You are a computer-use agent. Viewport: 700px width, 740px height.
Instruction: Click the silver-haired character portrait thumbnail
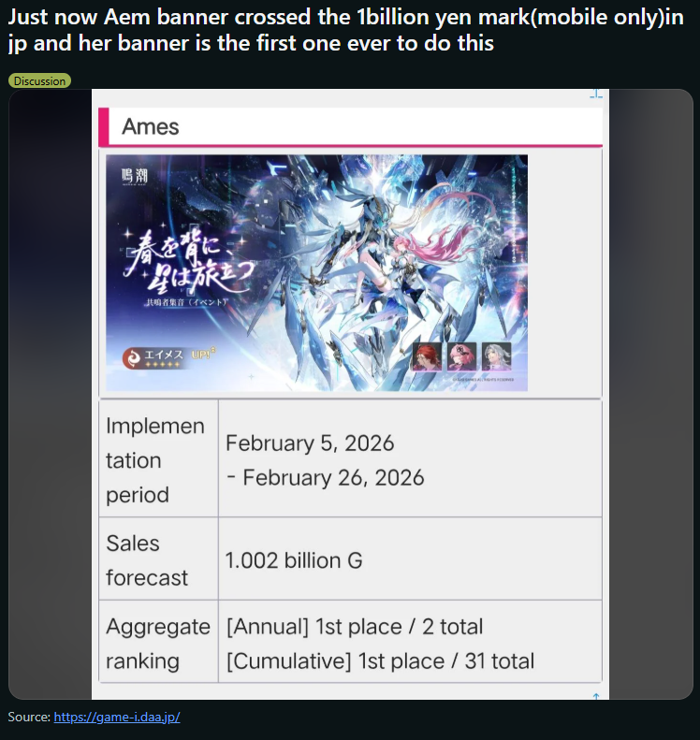[x=497, y=356]
